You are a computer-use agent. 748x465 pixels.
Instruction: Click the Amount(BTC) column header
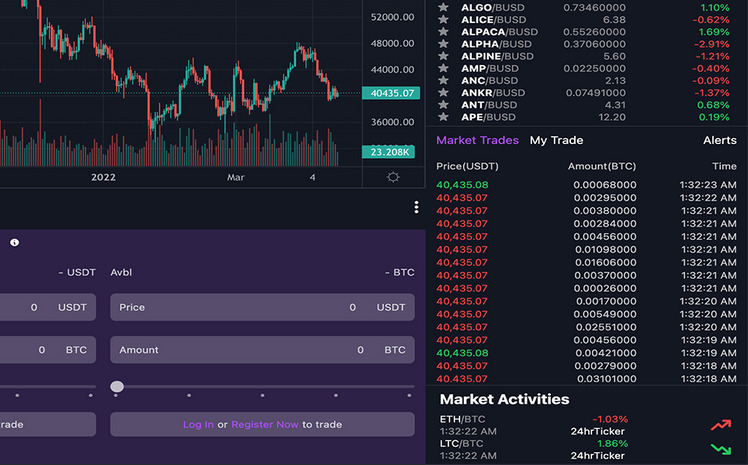[x=602, y=166]
